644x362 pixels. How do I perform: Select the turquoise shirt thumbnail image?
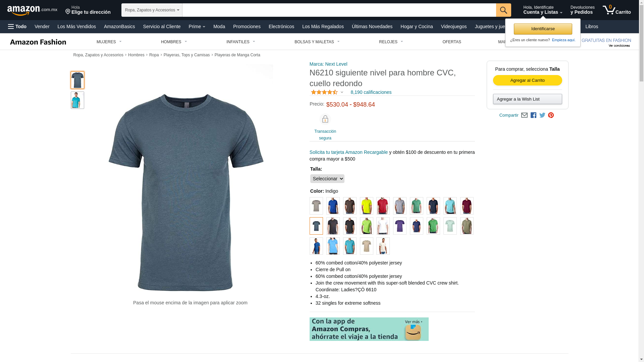[77, 100]
